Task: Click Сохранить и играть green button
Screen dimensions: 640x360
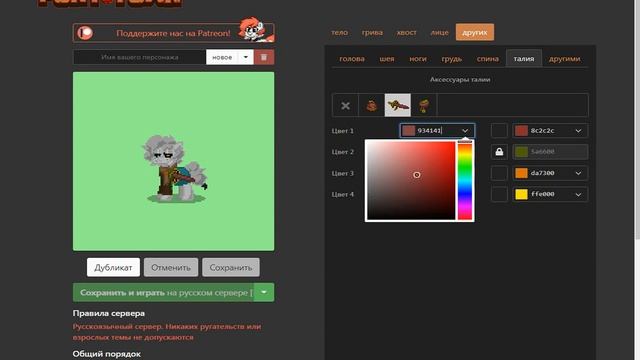Action: click(x=163, y=292)
